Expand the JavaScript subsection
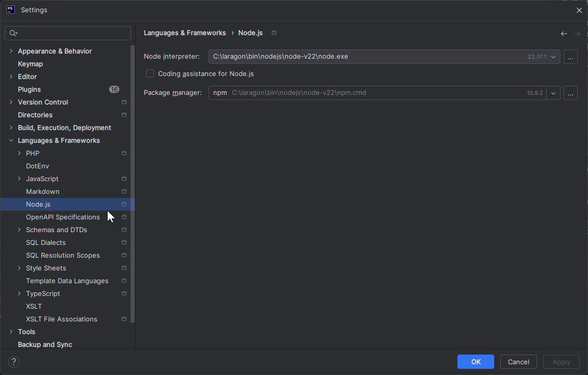Image resolution: width=588 pixels, height=375 pixels. click(x=19, y=179)
